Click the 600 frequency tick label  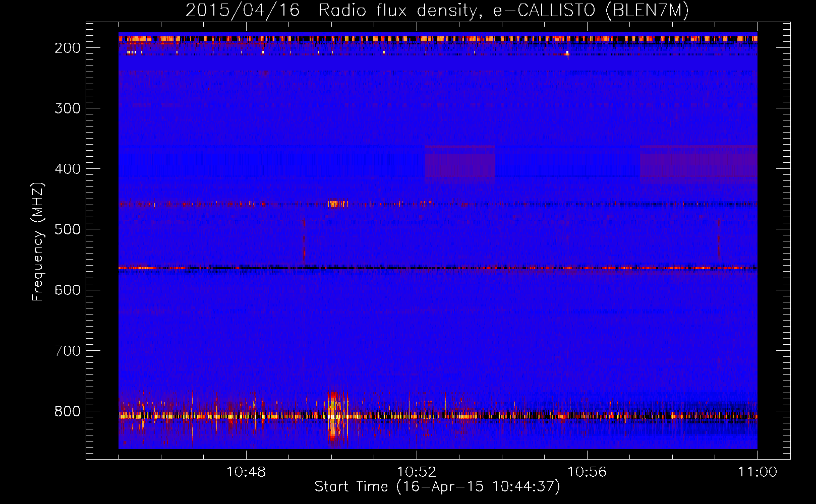(x=68, y=290)
